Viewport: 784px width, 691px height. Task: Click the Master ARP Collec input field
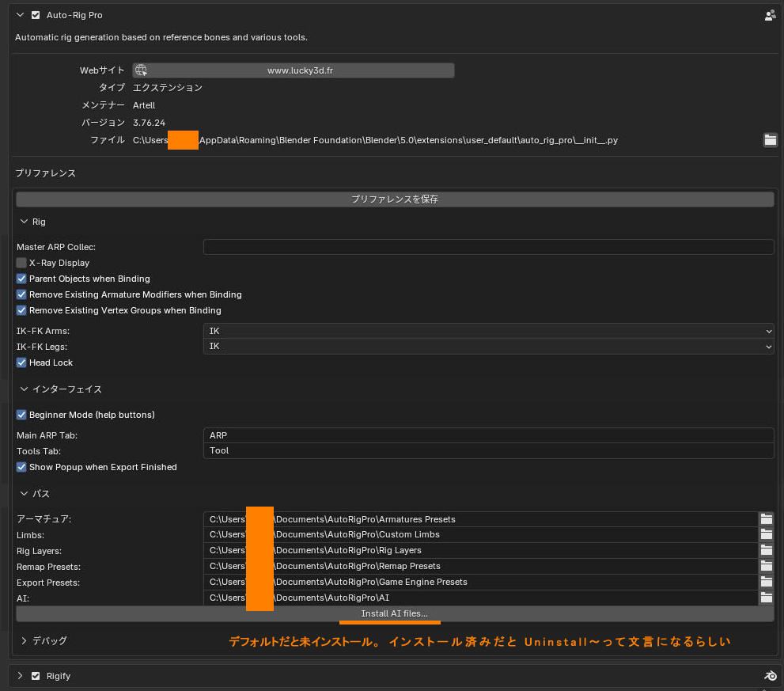(488, 247)
